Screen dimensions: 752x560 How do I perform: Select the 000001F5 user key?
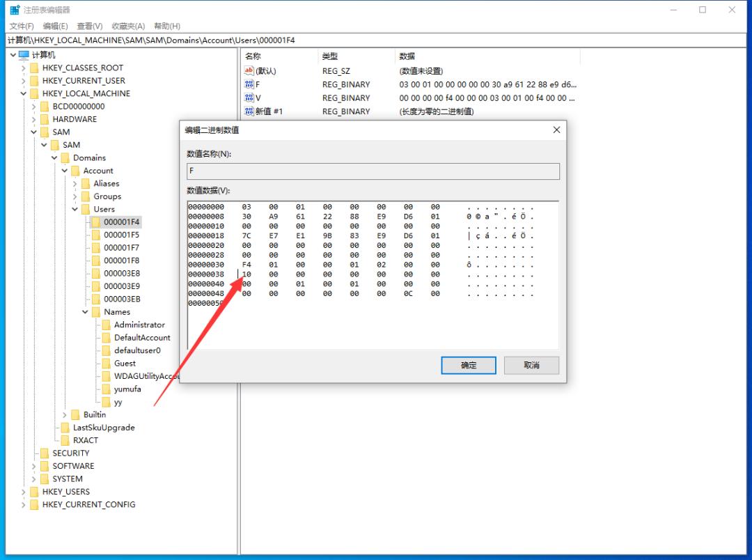[x=121, y=235]
